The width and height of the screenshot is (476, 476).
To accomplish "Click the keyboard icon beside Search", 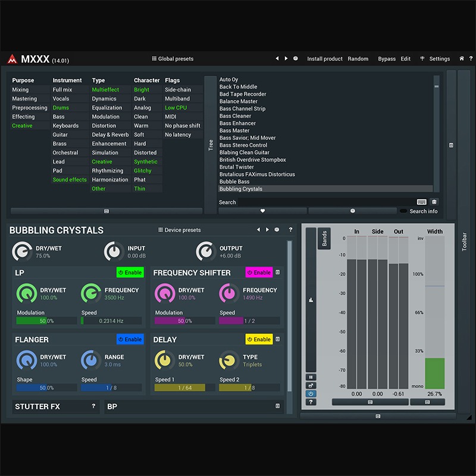I will (421, 202).
